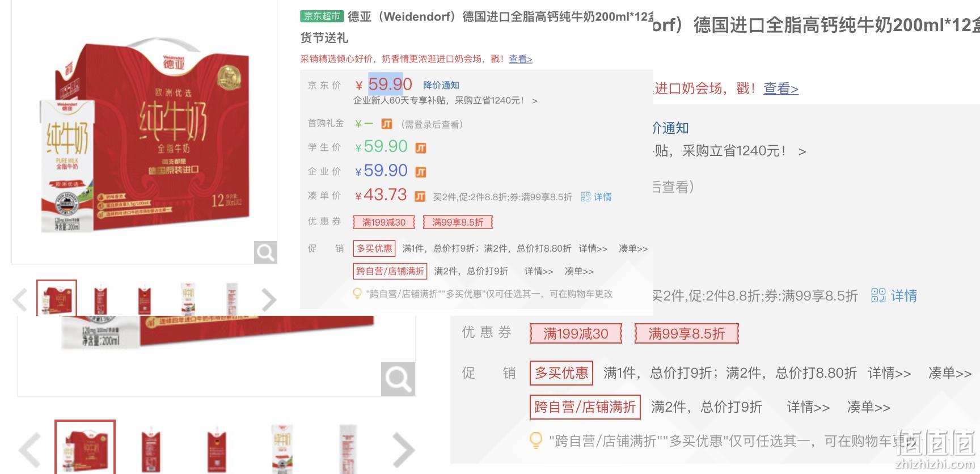The image size is (980, 474).
Task: Click the QR code icon in the enlarged 详情 row
Action: [x=878, y=295]
